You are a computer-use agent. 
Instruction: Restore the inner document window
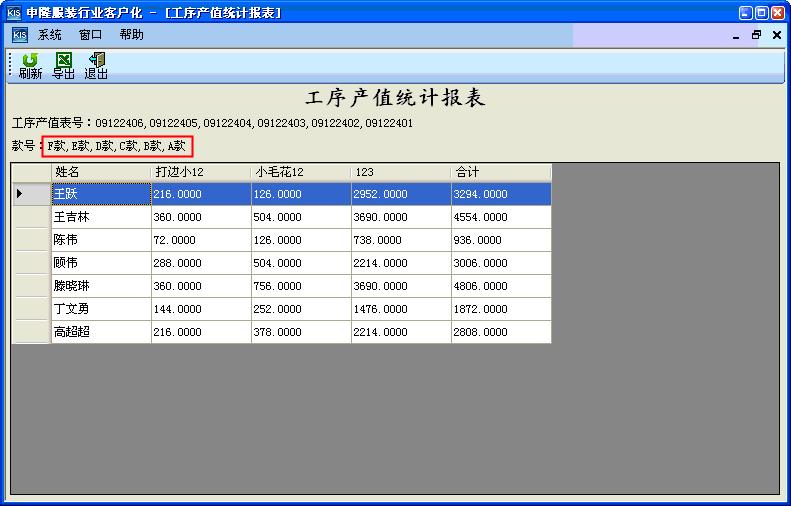tap(756, 35)
